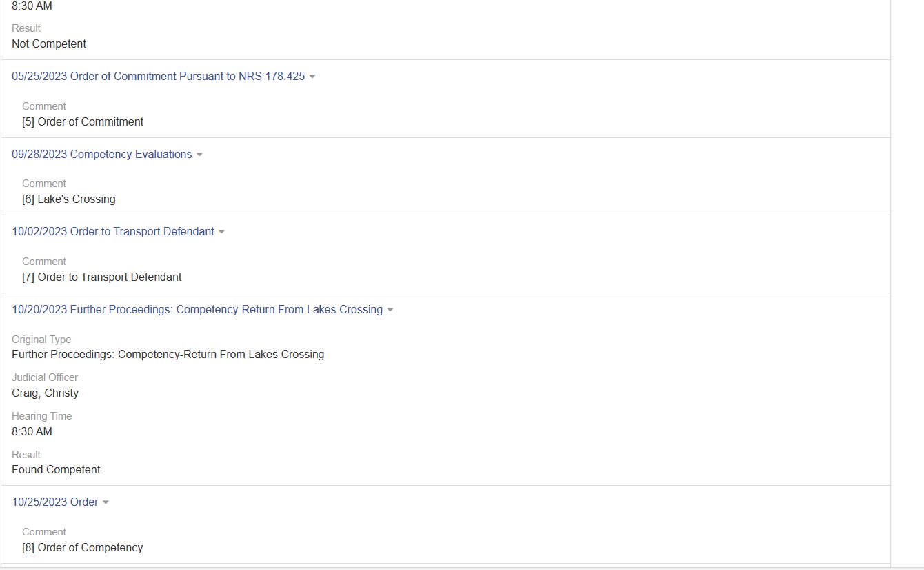Click the "[6] Lake's Crossing" comment

pos(68,199)
